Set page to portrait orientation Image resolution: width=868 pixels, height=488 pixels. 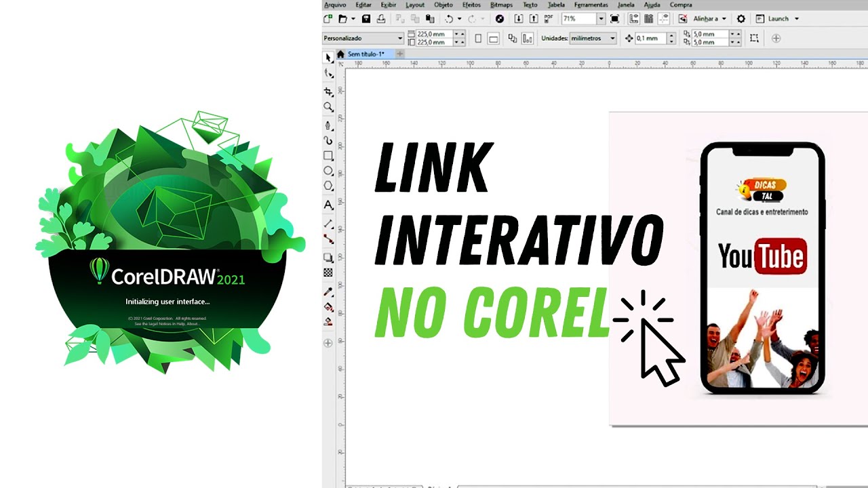[478, 39]
